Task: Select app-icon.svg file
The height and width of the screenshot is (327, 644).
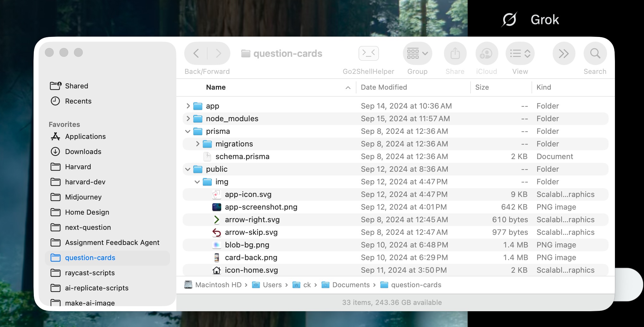Action: pos(396,194)
